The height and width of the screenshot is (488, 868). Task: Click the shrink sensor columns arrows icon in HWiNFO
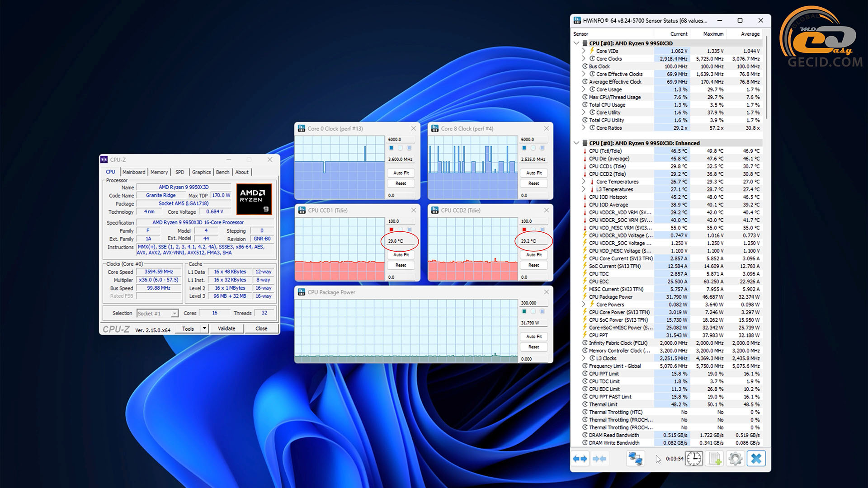(x=599, y=459)
